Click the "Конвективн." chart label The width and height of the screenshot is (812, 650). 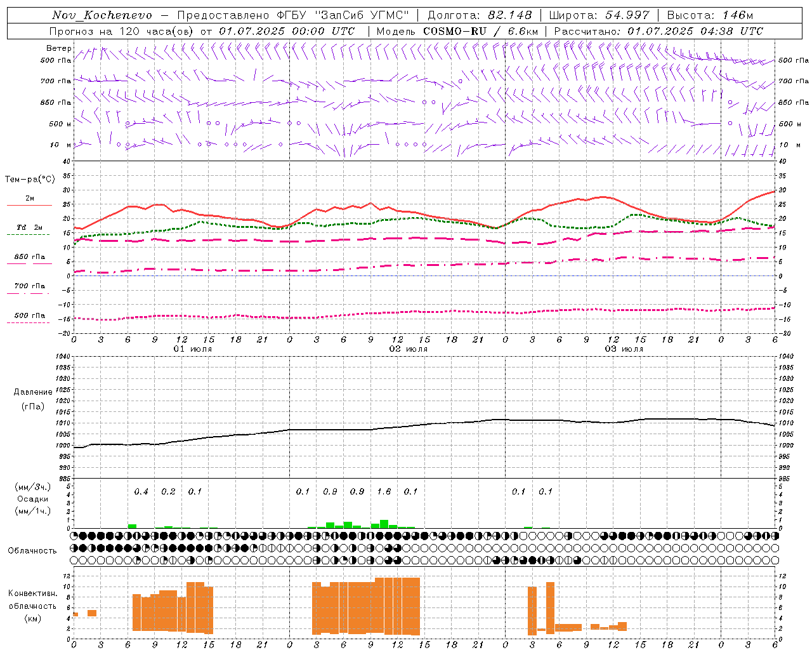pyautogui.click(x=33, y=594)
